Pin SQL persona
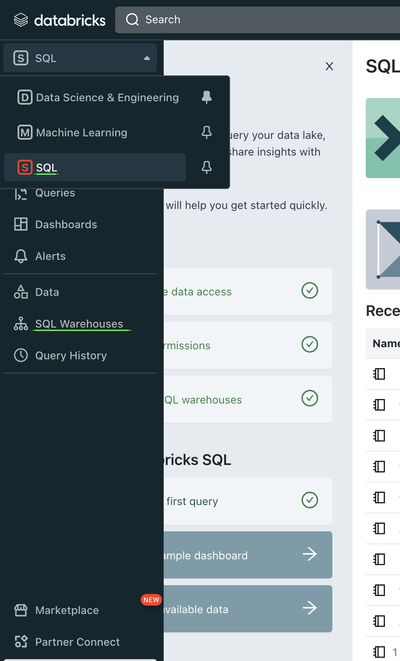Viewport: 400px width, 661px height. pyautogui.click(x=207, y=167)
